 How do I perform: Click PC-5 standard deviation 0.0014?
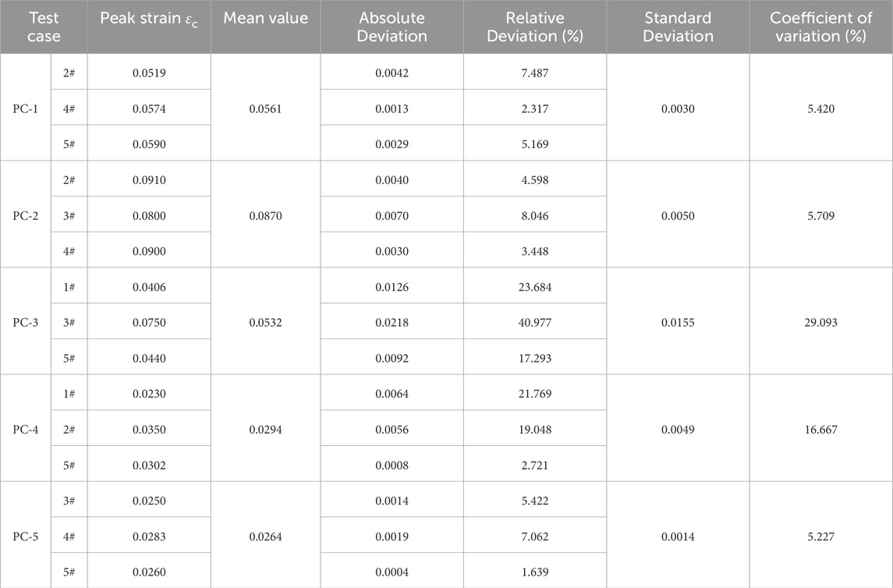(x=678, y=537)
